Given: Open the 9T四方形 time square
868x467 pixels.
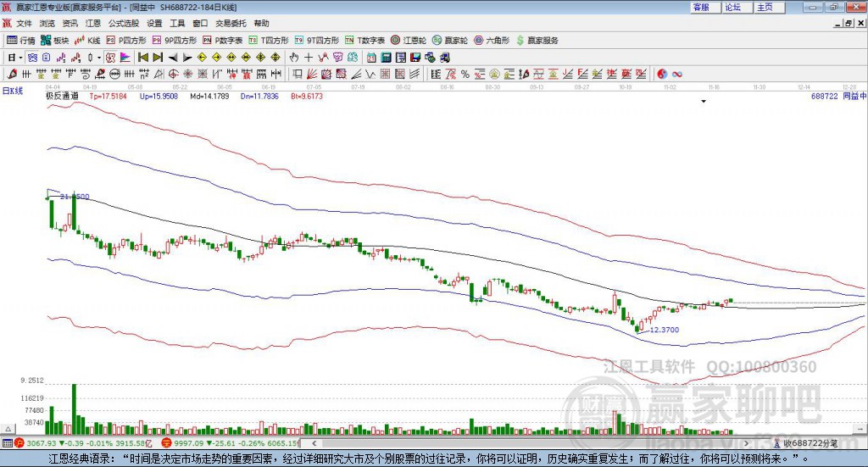Looking at the screenshot, I should (x=317, y=41).
